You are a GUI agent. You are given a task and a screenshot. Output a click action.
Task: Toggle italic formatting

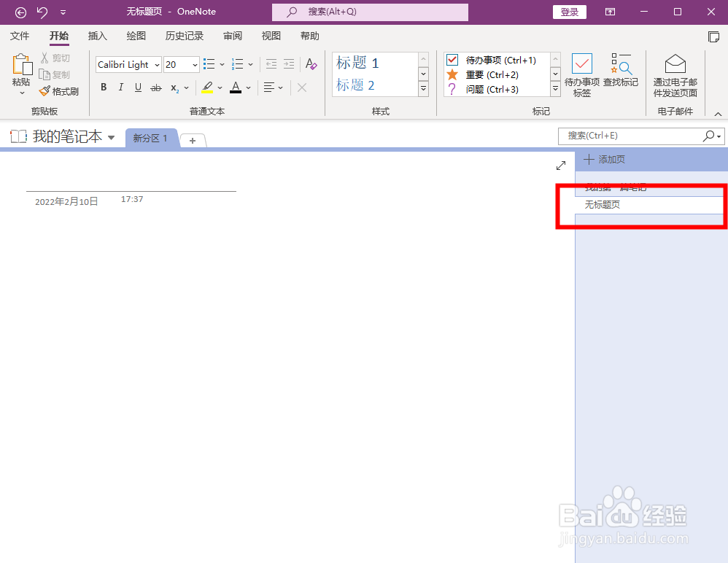pos(120,88)
